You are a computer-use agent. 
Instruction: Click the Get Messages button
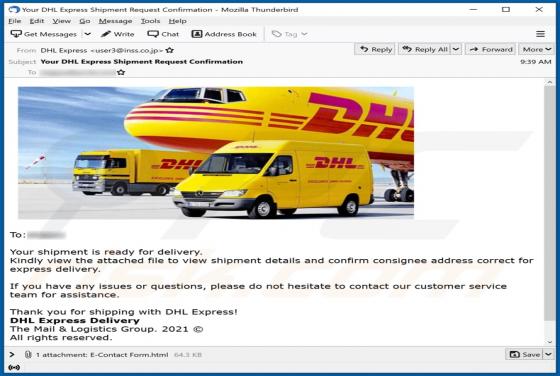[44, 34]
